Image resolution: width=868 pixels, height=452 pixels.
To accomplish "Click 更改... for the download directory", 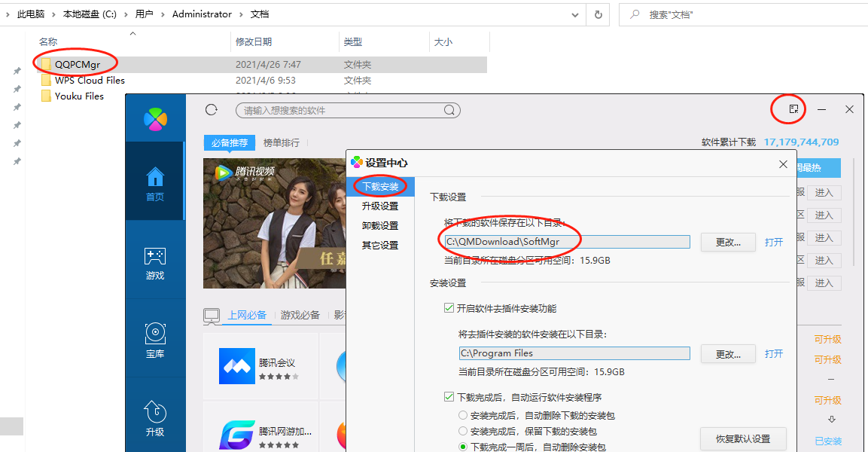I will click(728, 242).
